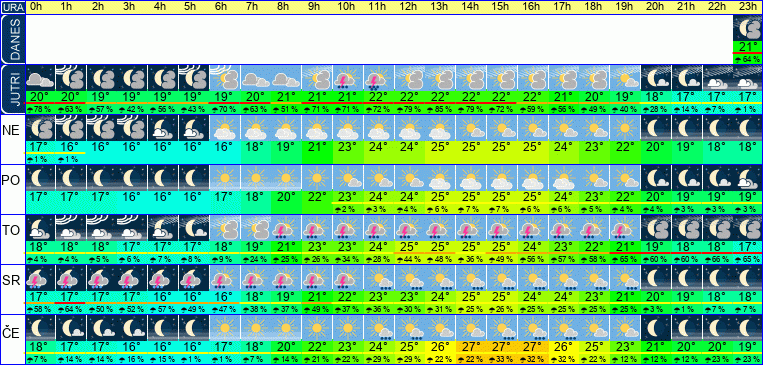Viewport: 763px width, 365px height.
Task: Click the ČE day row label
Action: click(x=12, y=333)
